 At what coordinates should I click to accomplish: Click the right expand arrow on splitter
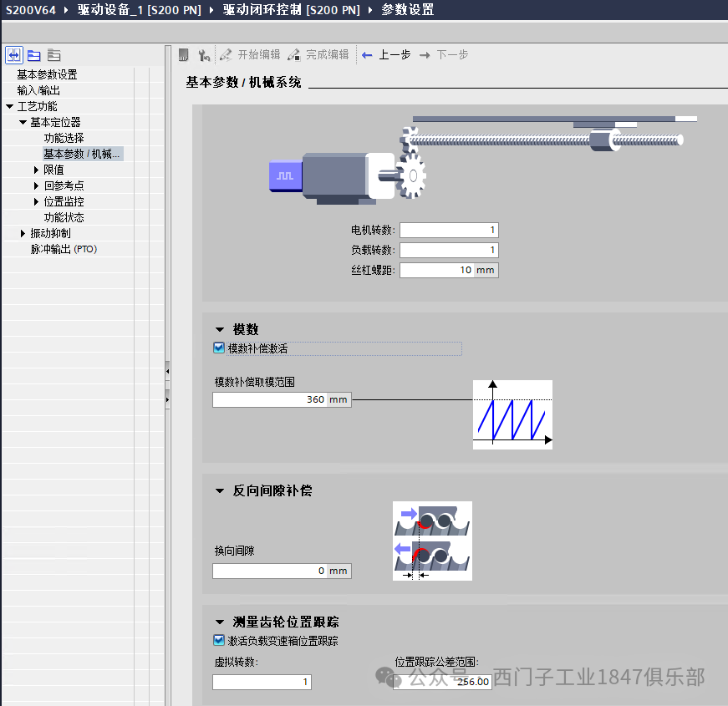click(x=168, y=399)
